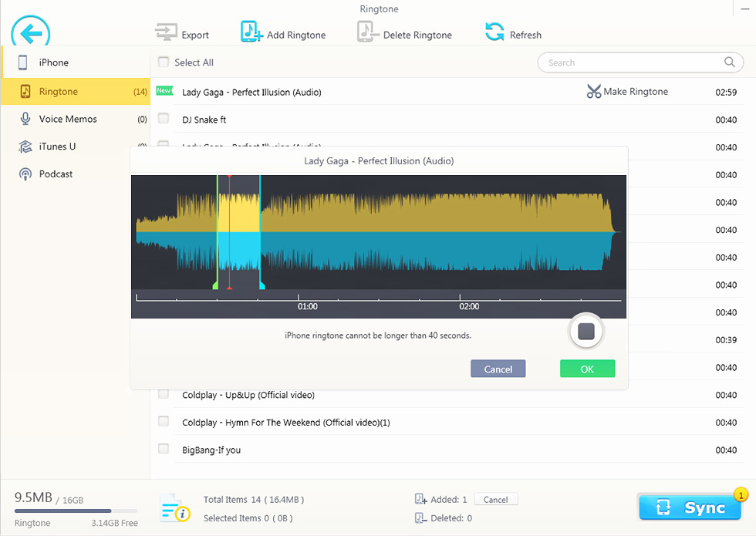Click the New badge on Lady Gaga row
This screenshot has width=756, height=536.
pyautogui.click(x=164, y=90)
